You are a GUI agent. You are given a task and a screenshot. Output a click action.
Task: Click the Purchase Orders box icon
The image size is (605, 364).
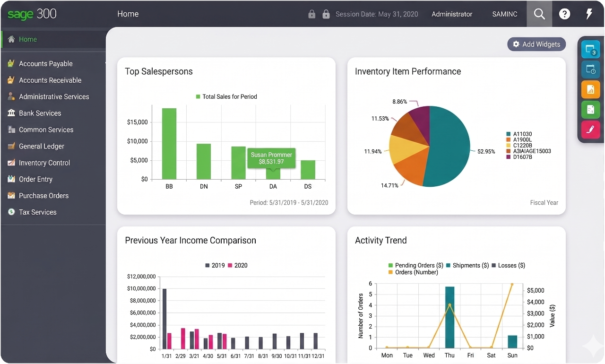click(11, 195)
